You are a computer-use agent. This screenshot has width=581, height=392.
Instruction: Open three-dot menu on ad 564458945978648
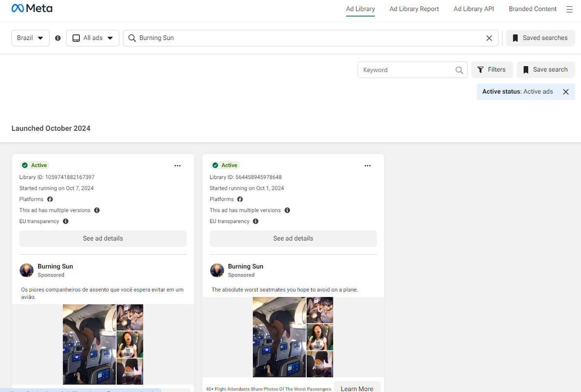point(367,166)
